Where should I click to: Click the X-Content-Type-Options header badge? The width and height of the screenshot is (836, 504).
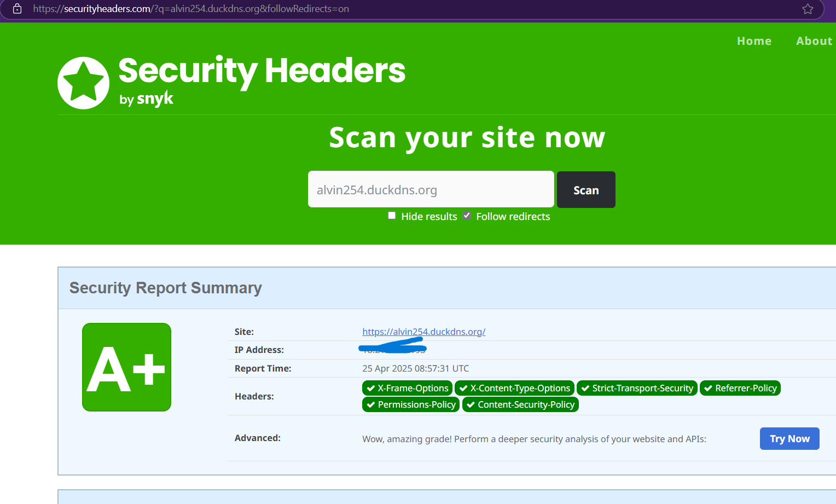tap(514, 388)
